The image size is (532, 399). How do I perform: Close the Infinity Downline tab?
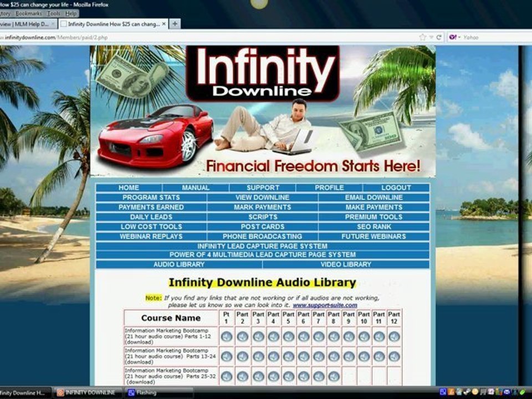pos(164,24)
